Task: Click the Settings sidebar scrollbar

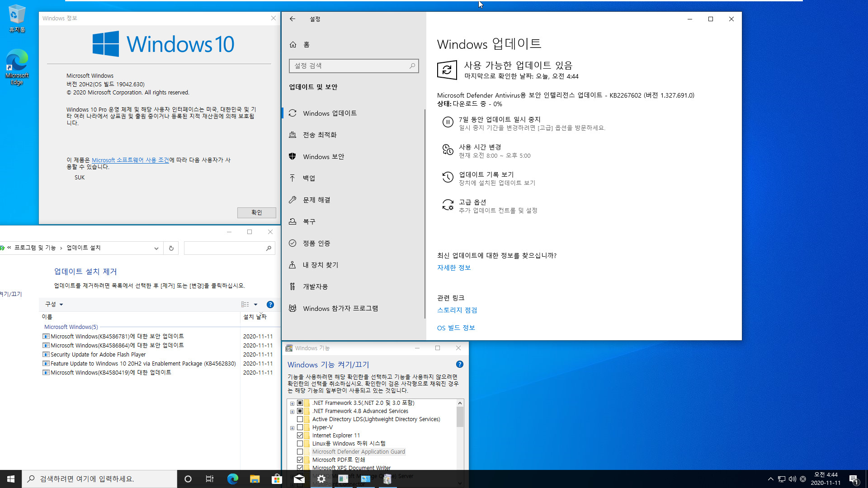Action: (425, 214)
